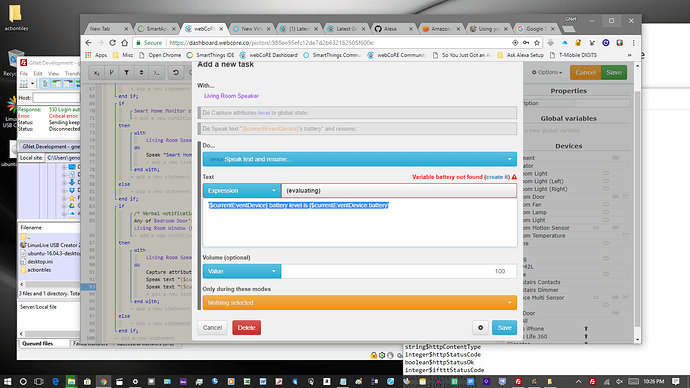Open the Volume Value type dropdown

242,271
